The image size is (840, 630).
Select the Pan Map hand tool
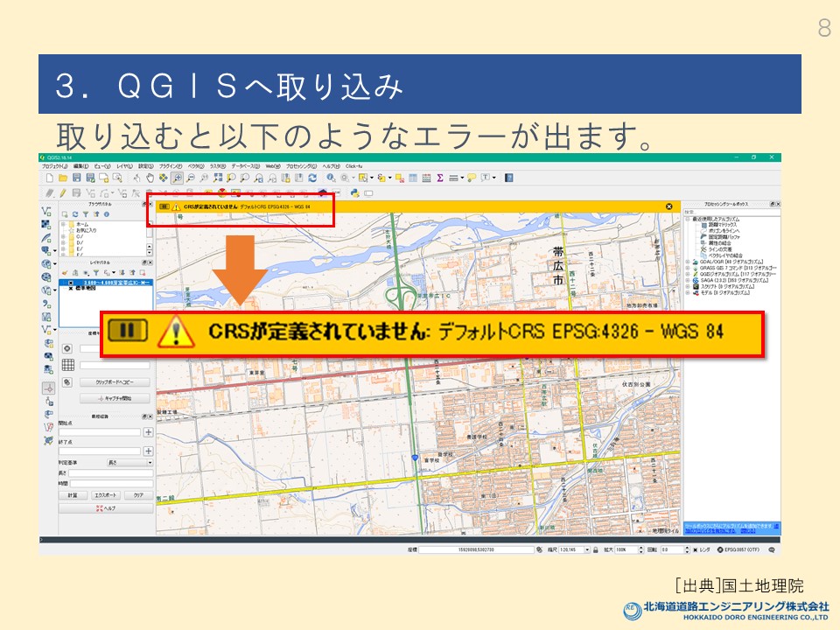tap(150, 178)
